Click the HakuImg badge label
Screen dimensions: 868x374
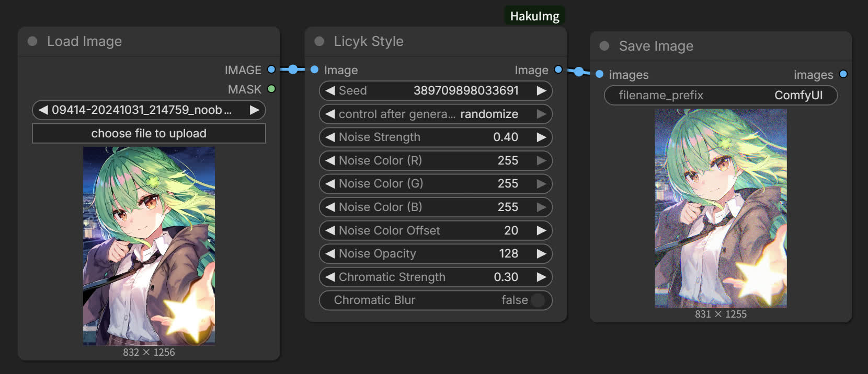coord(534,16)
